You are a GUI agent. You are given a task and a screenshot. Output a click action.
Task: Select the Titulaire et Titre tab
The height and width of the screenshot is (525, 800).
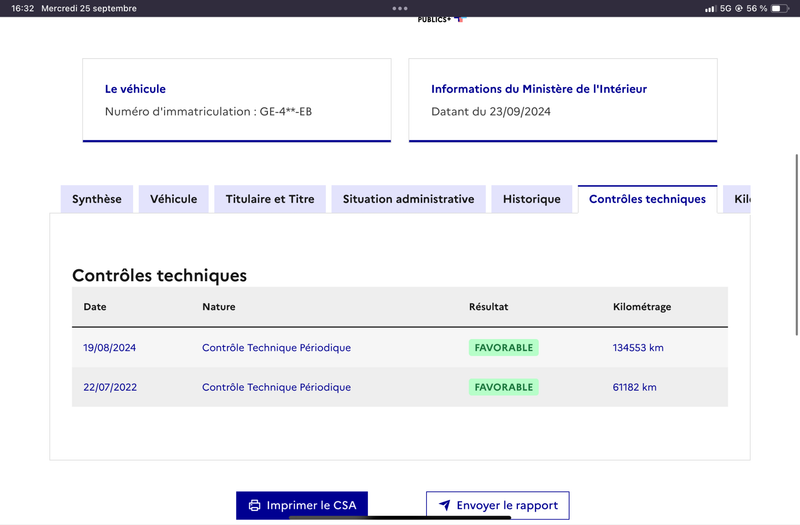[x=270, y=199]
